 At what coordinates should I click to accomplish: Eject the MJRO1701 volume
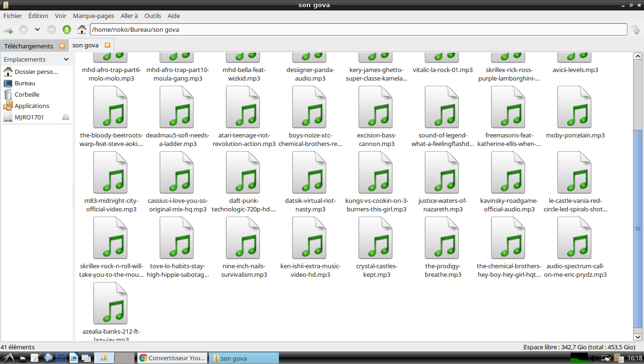click(66, 117)
